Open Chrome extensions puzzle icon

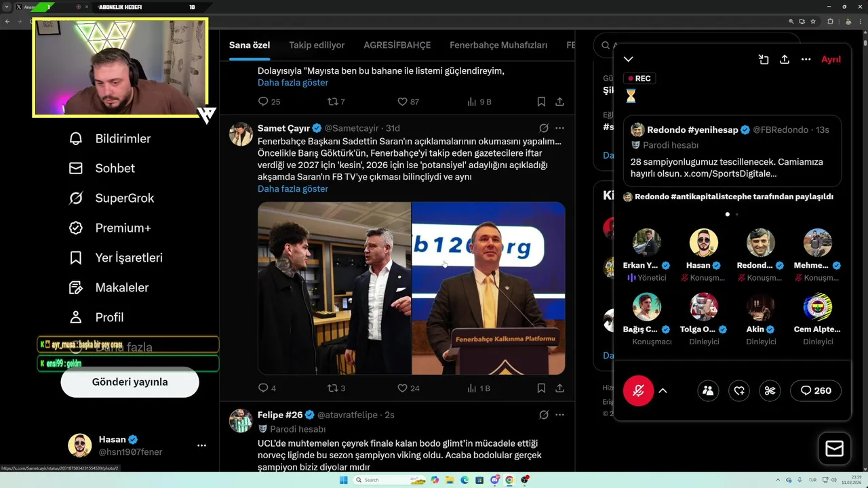pyautogui.click(x=830, y=21)
